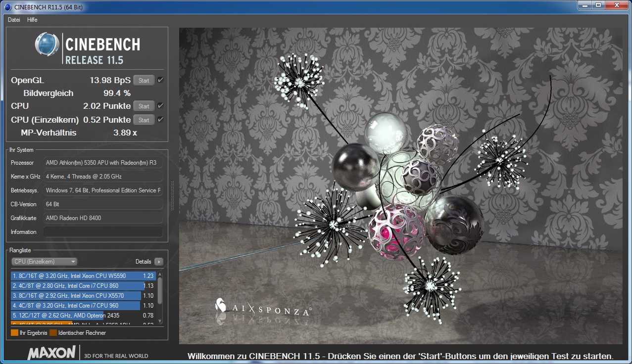
Task: Open the Datei menu
Action: [x=14, y=20]
